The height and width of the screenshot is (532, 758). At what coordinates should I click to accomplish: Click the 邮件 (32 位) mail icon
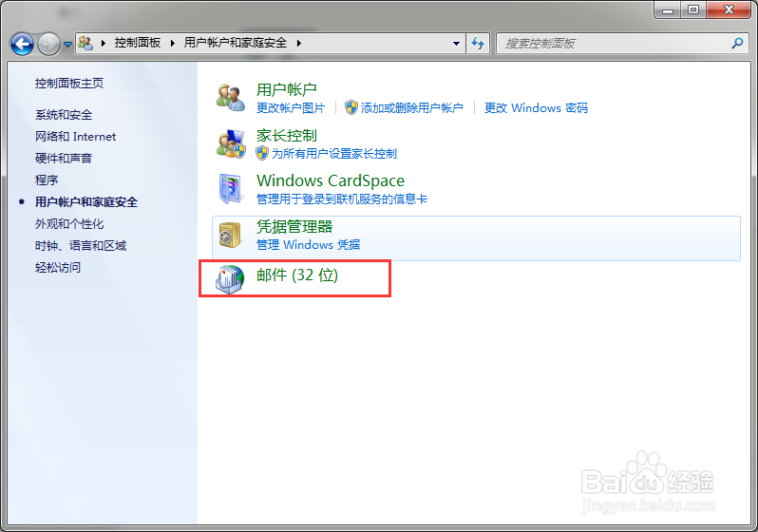click(x=230, y=279)
